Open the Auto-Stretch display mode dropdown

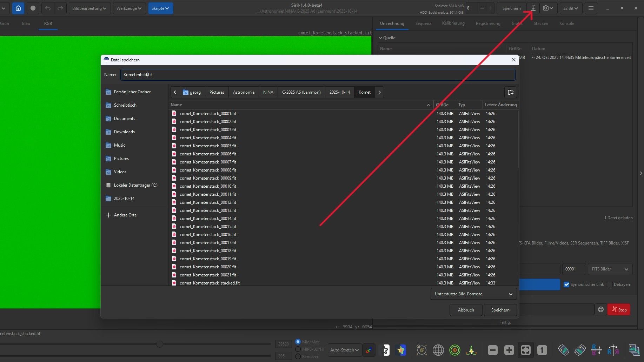[x=344, y=350]
